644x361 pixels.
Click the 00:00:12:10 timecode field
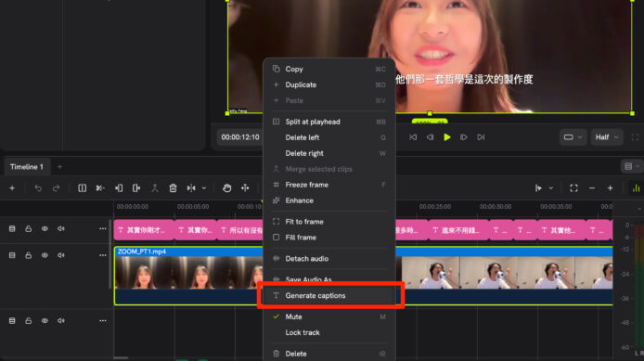(x=240, y=137)
